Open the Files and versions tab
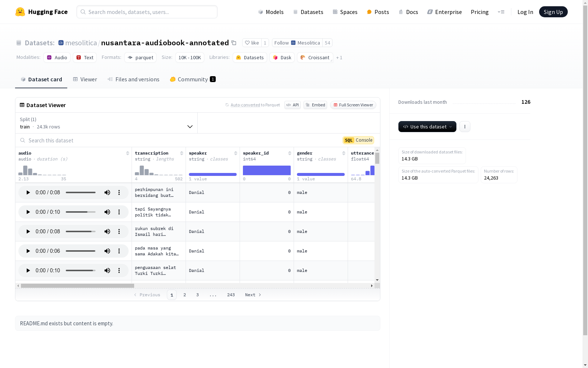 click(133, 79)
